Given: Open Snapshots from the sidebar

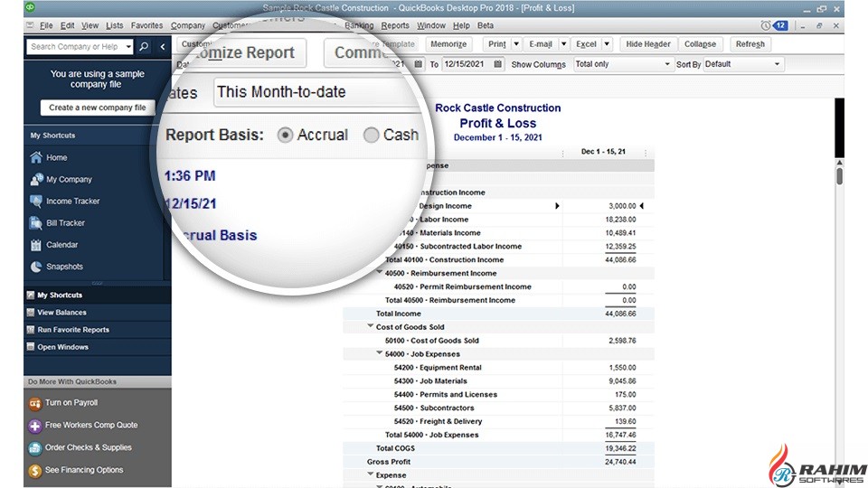Looking at the screenshot, I should click(63, 267).
